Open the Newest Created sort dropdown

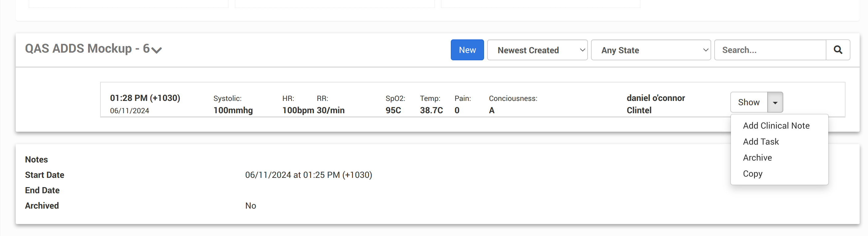tap(537, 50)
